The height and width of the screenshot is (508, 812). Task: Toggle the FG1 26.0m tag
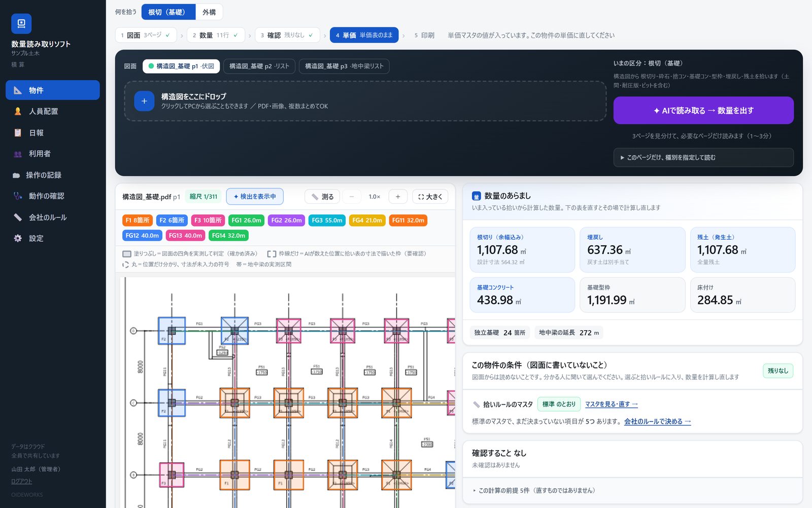click(x=246, y=220)
